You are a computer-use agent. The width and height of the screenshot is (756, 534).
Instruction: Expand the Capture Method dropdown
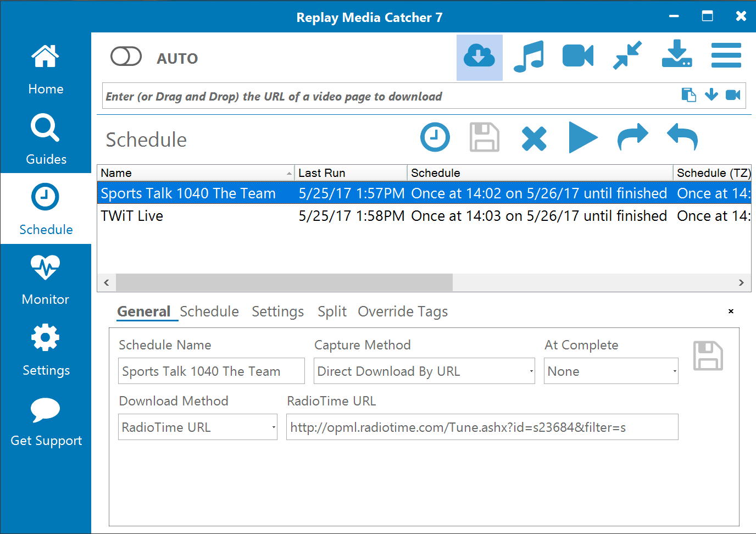pyautogui.click(x=424, y=371)
